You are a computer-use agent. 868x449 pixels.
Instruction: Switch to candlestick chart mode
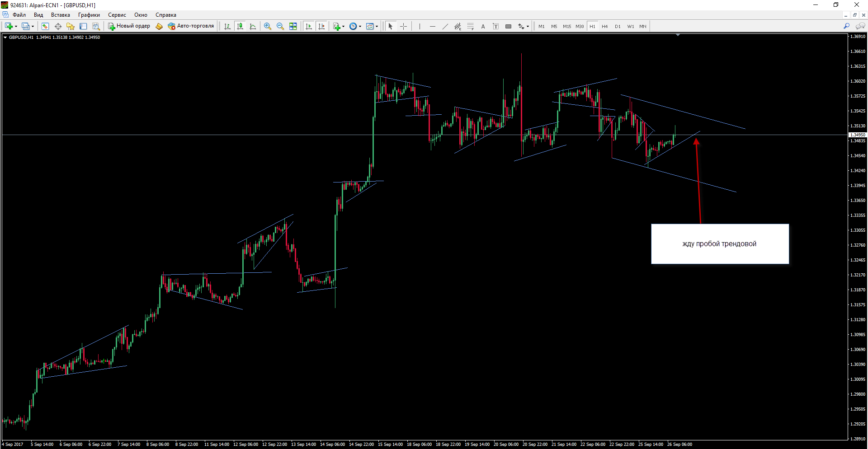(240, 26)
